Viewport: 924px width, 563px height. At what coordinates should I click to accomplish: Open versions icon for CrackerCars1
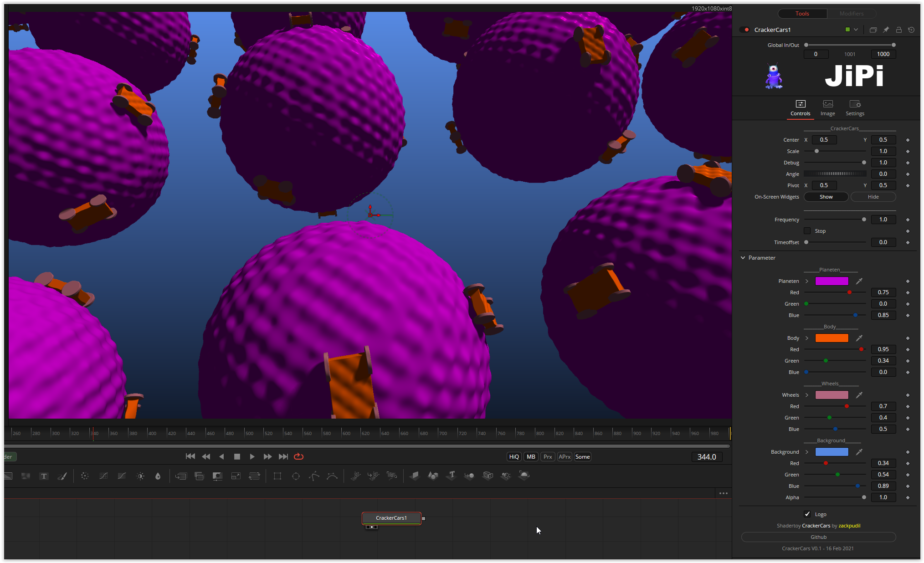click(x=873, y=30)
